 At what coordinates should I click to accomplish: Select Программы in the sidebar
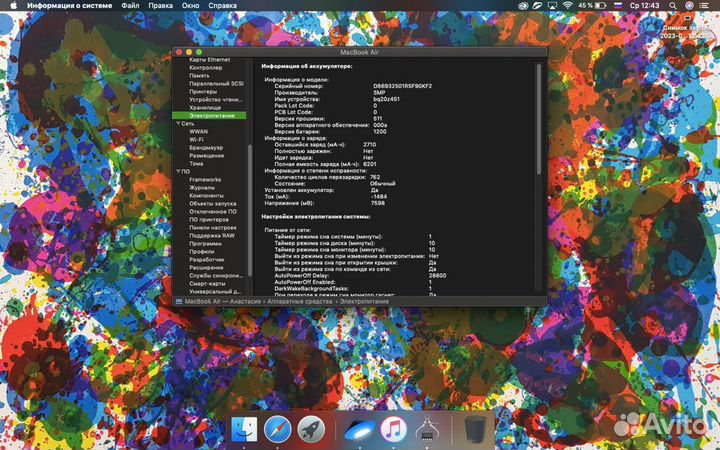click(x=205, y=244)
